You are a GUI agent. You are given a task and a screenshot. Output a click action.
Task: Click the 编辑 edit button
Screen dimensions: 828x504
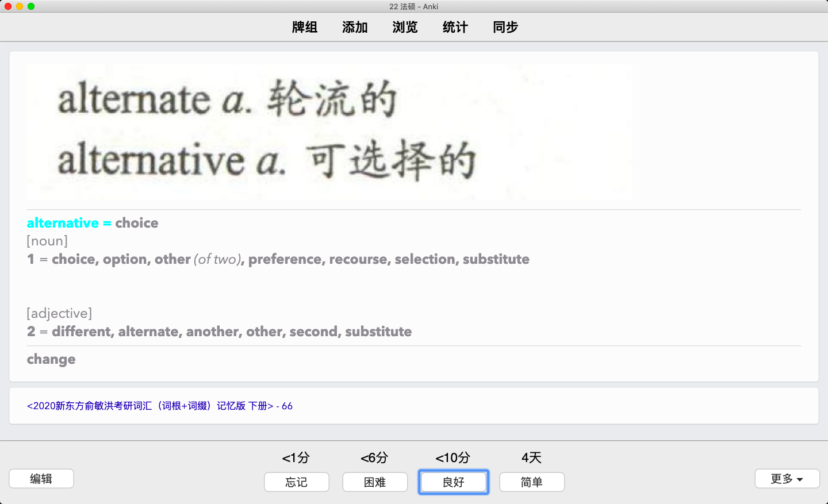[41, 479]
